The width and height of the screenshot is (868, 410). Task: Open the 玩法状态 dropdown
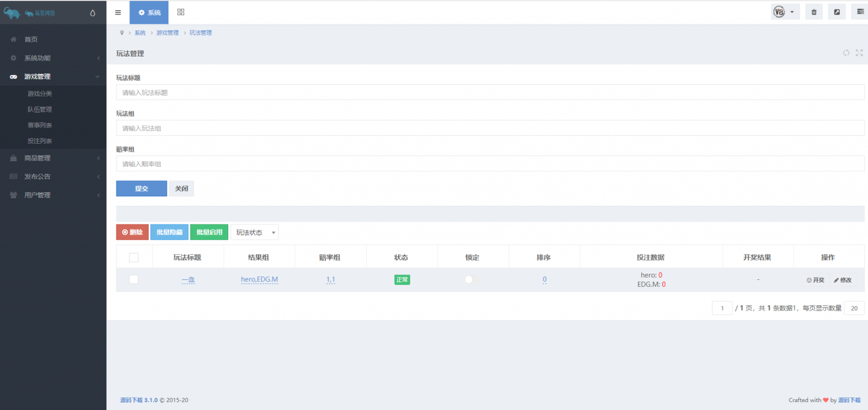pyautogui.click(x=254, y=232)
